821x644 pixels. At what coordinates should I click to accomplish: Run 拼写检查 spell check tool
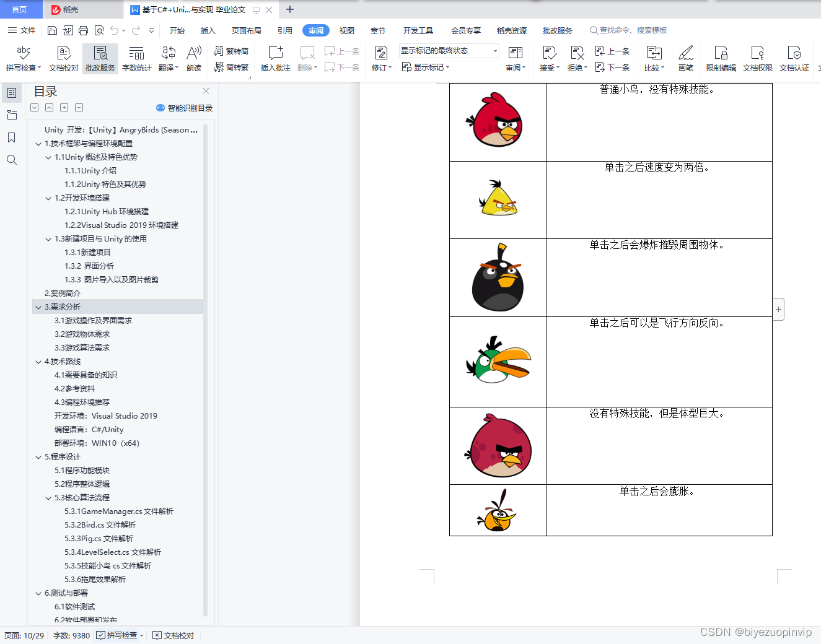[x=24, y=59]
